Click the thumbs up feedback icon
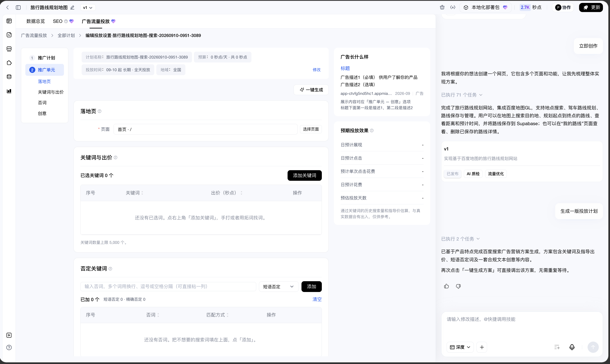The width and height of the screenshot is (610, 364). point(447,286)
